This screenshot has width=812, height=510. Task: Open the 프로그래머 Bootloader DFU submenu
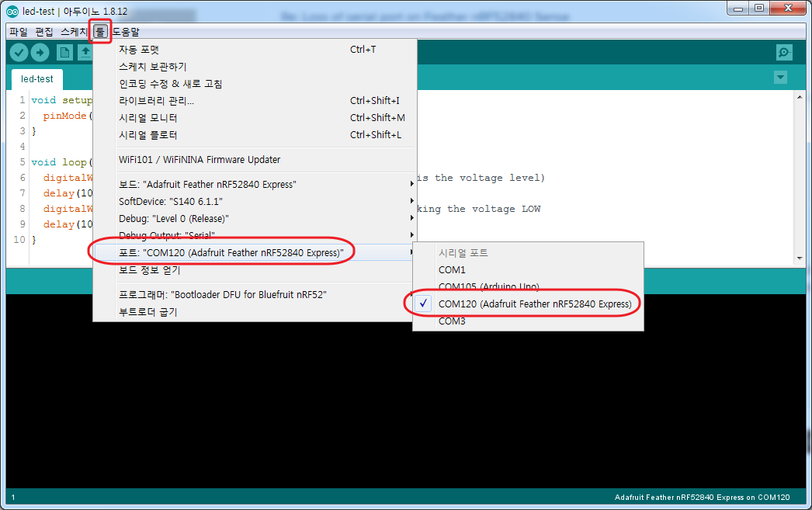pyautogui.click(x=255, y=295)
